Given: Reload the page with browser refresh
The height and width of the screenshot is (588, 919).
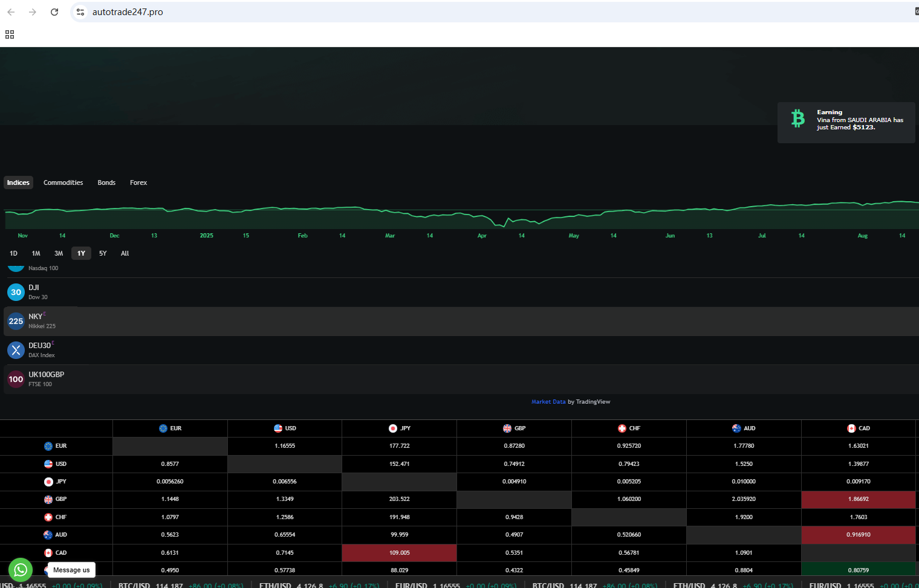Looking at the screenshot, I should point(54,12).
